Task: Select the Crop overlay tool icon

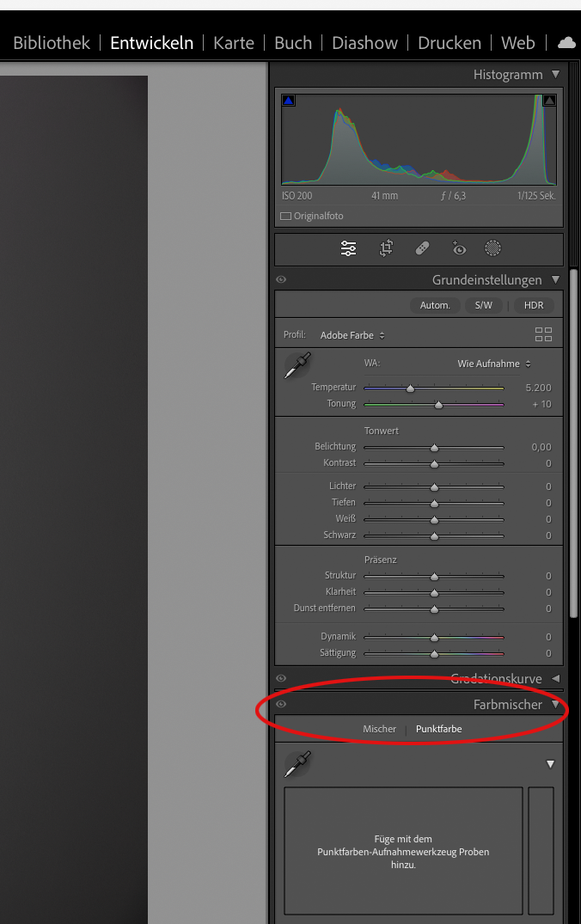Action: coord(386,248)
